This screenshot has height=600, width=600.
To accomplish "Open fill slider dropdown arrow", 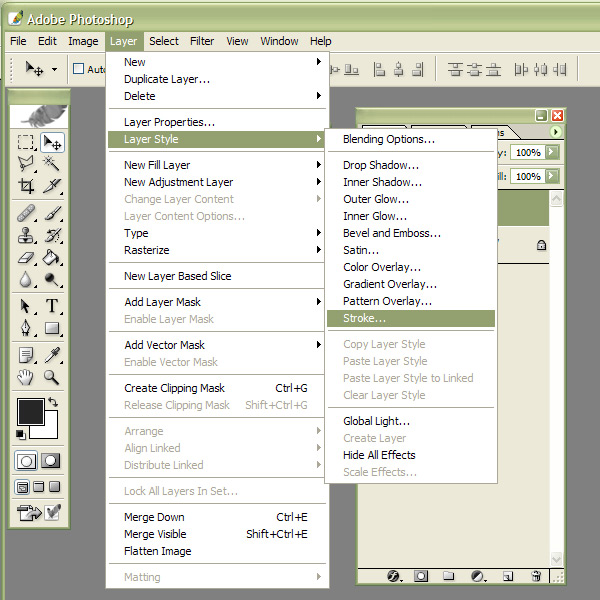I will [x=552, y=176].
